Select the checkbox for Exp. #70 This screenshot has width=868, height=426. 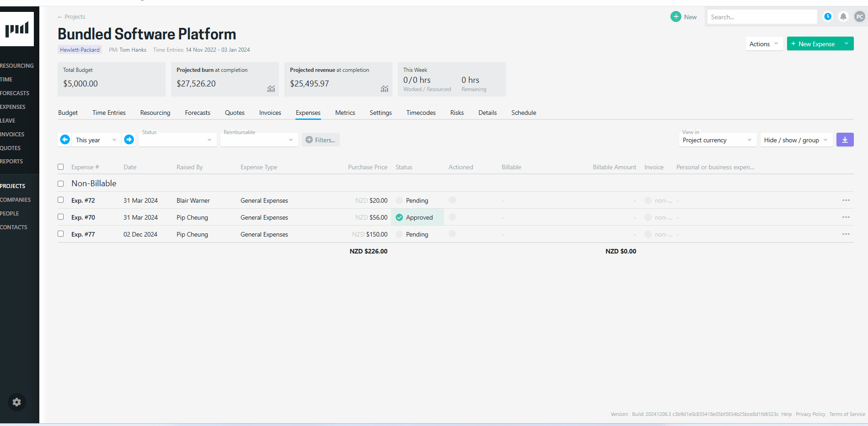point(60,217)
